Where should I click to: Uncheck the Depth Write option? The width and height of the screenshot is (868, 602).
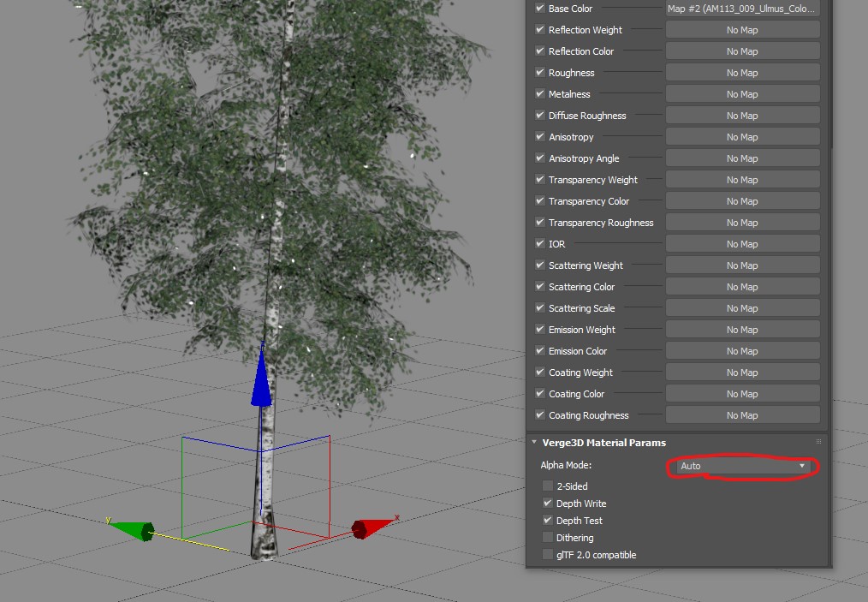click(548, 503)
